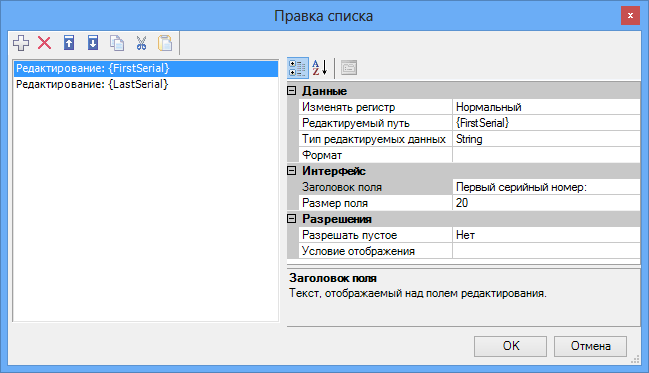Select the Тип редактируемых данных property label
Screen dimensions: 649x373
pyautogui.click(x=375, y=139)
